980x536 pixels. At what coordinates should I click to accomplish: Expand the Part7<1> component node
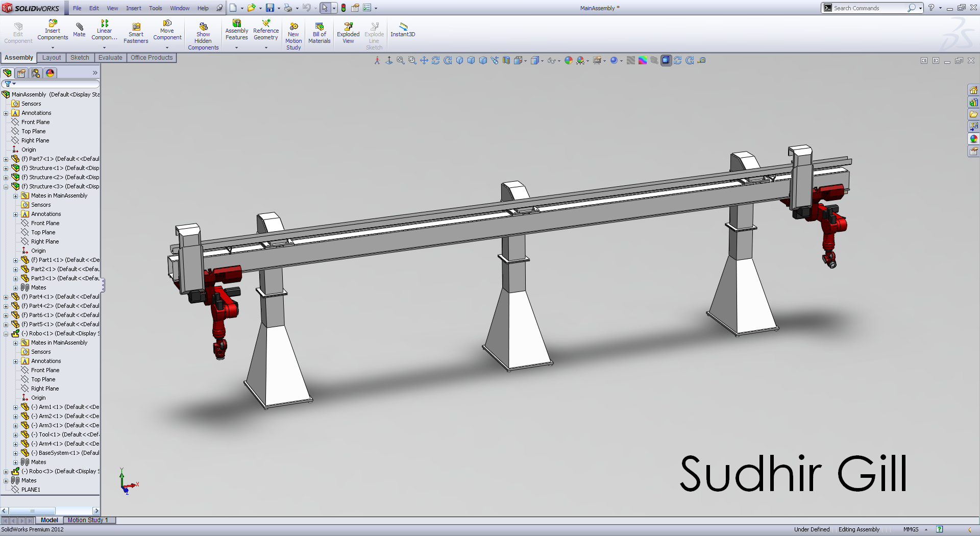tap(6, 159)
